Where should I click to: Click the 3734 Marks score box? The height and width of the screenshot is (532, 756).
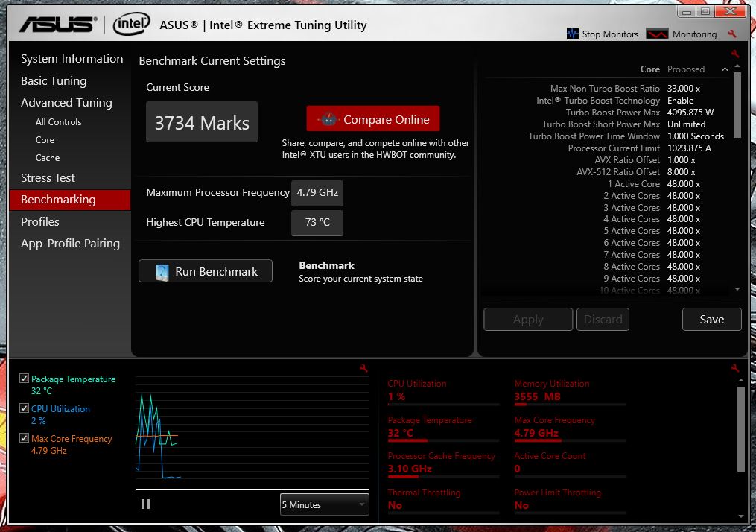[x=202, y=122]
